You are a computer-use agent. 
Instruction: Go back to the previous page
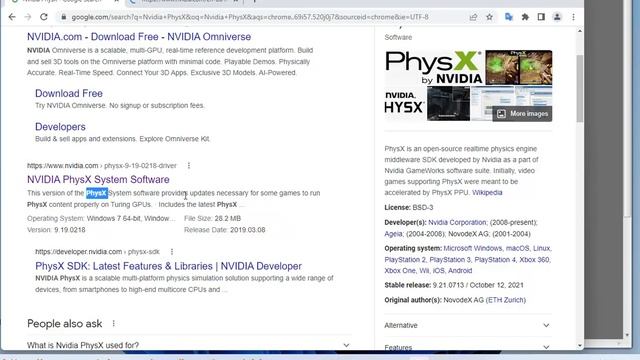coord(12,17)
